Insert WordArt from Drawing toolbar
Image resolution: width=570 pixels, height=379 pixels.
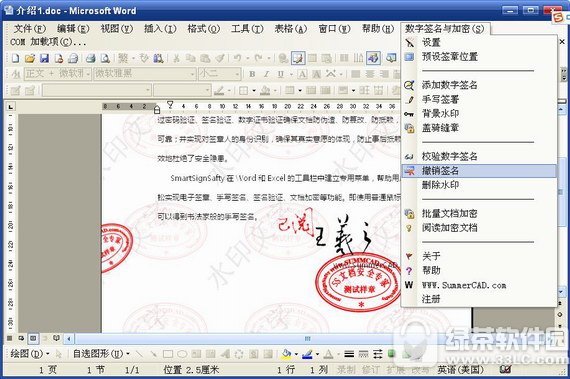225,354
